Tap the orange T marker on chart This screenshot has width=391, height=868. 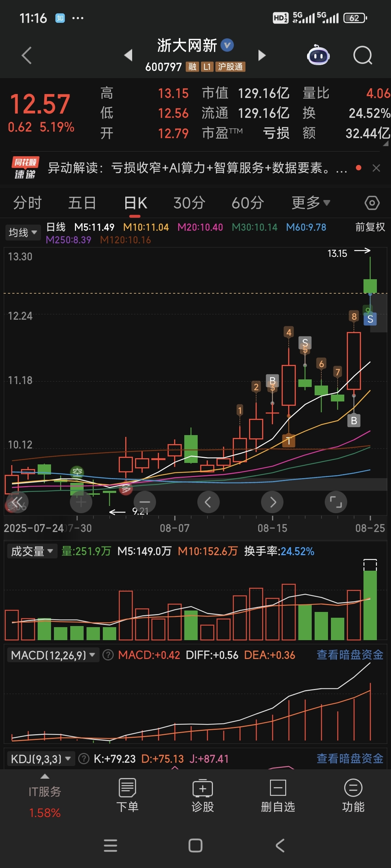coord(289,441)
